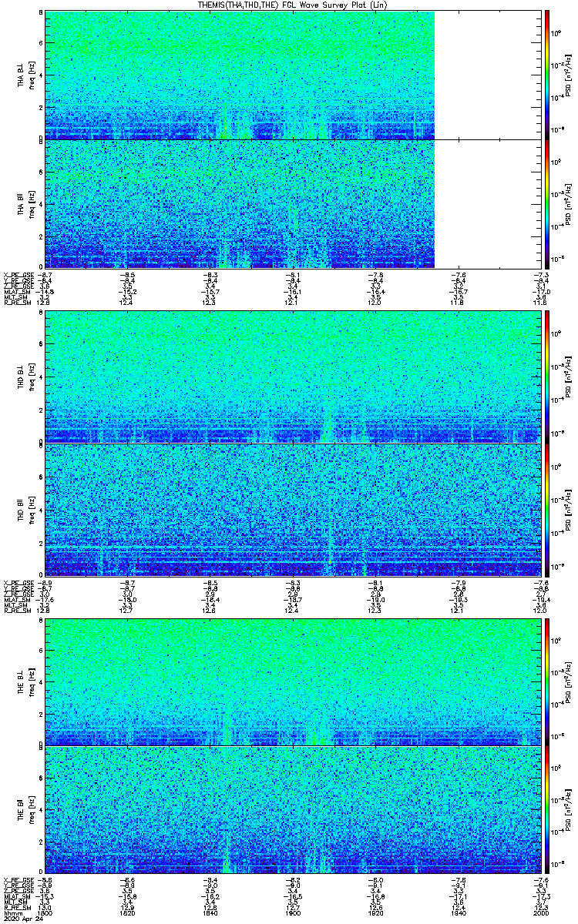Viewport: 578px width, 924px height.
Task: Click the color bar beside THE B-perpendicular panel
Action: (x=547, y=681)
